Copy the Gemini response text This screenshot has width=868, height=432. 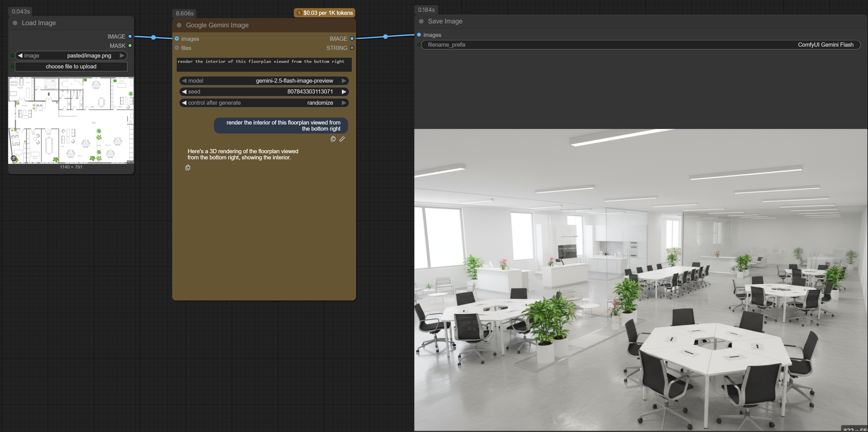[187, 168]
